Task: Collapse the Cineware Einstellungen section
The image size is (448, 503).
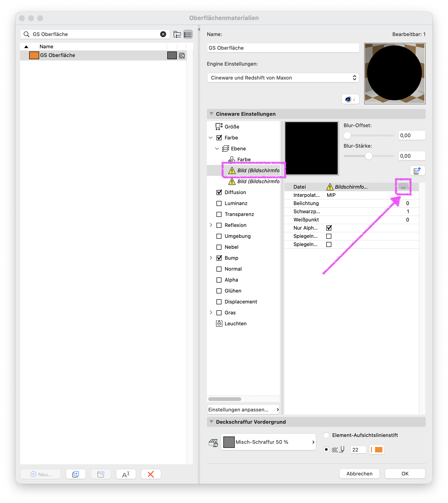Action: (211, 114)
